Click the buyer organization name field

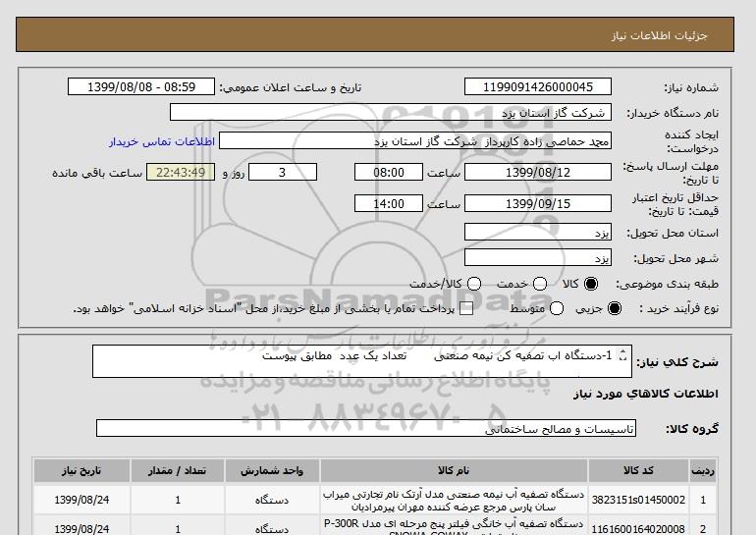coord(391,112)
